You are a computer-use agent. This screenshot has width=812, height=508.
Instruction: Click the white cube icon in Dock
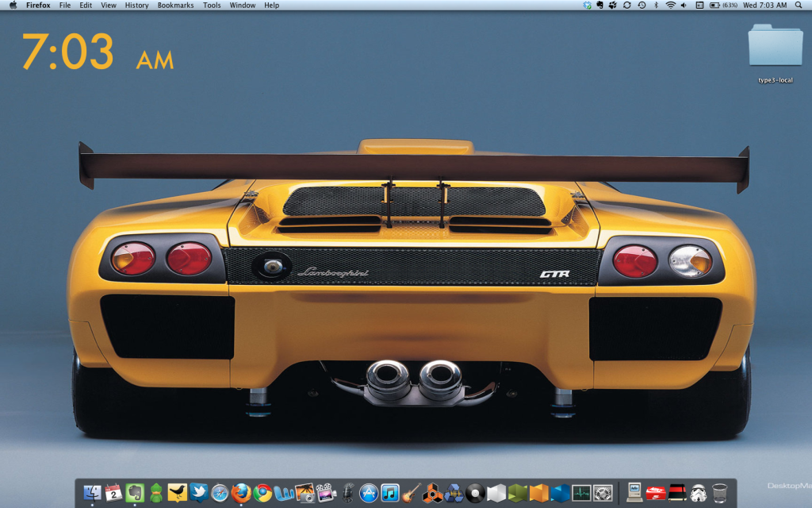[496, 493]
